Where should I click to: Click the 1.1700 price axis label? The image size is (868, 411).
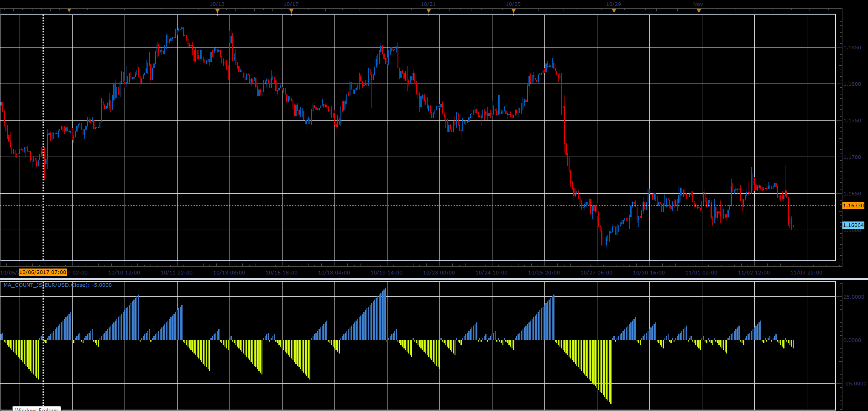852,157
